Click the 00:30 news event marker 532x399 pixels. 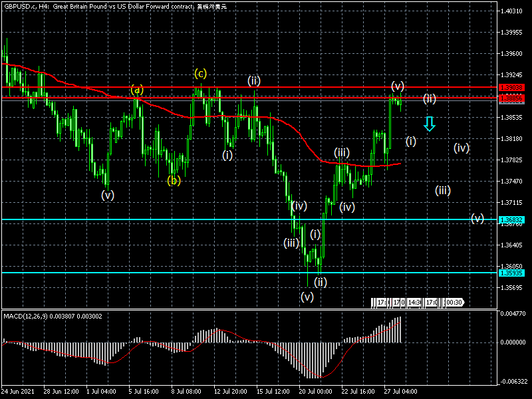(x=454, y=303)
